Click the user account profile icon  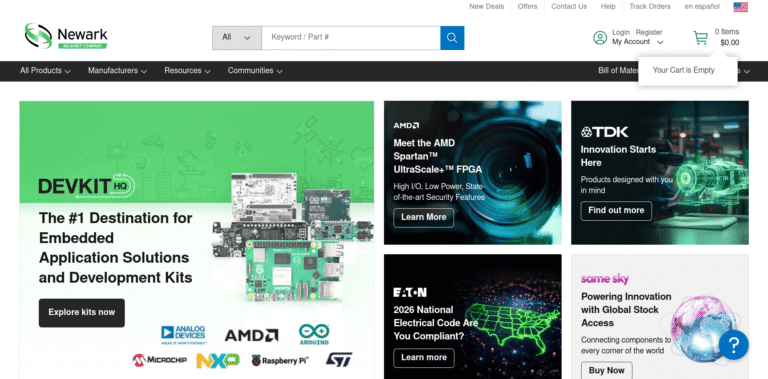pos(600,38)
